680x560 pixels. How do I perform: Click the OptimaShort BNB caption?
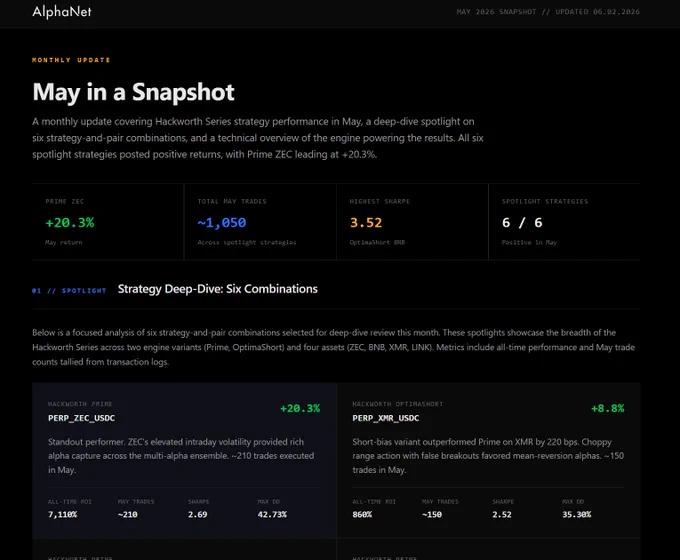[x=377, y=242]
